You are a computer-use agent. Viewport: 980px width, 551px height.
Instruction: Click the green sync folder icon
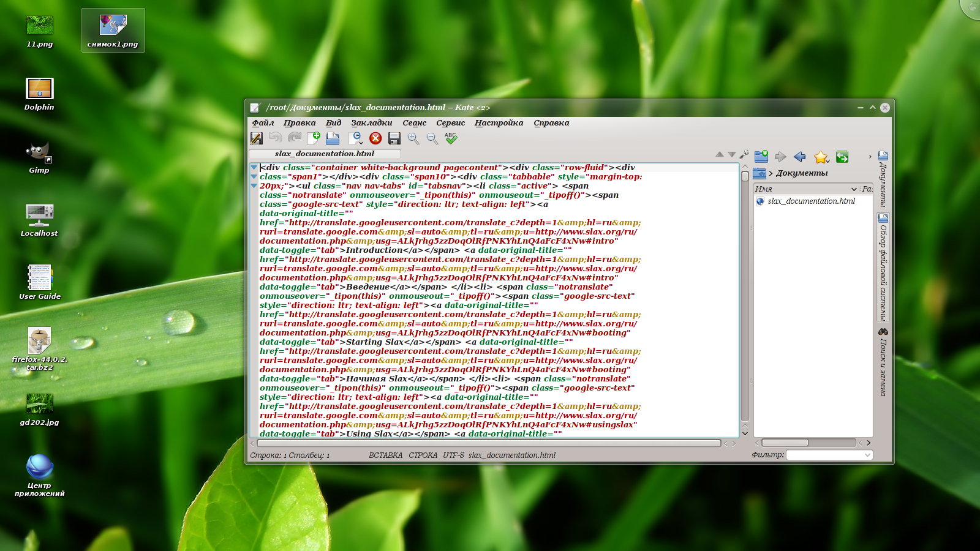[842, 157]
